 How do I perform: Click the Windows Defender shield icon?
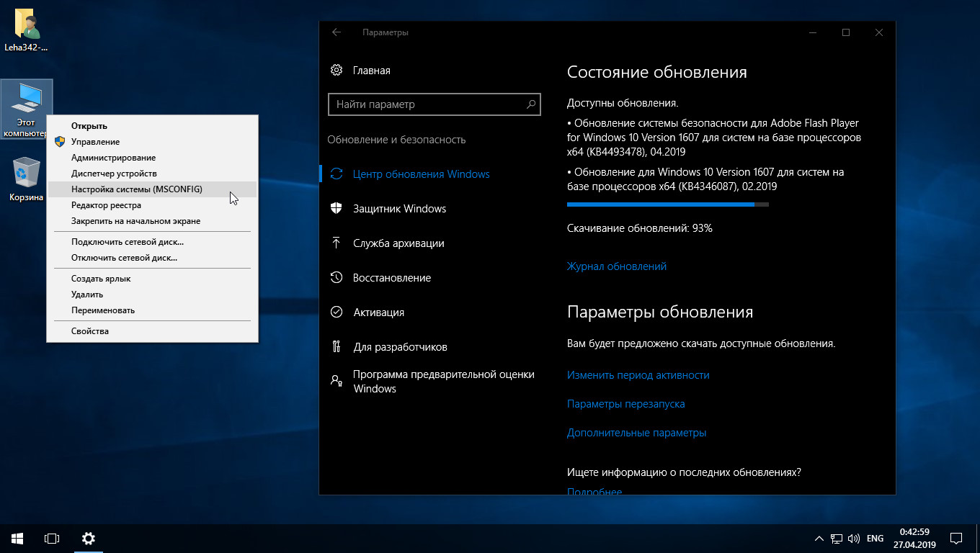pos(337,208)
